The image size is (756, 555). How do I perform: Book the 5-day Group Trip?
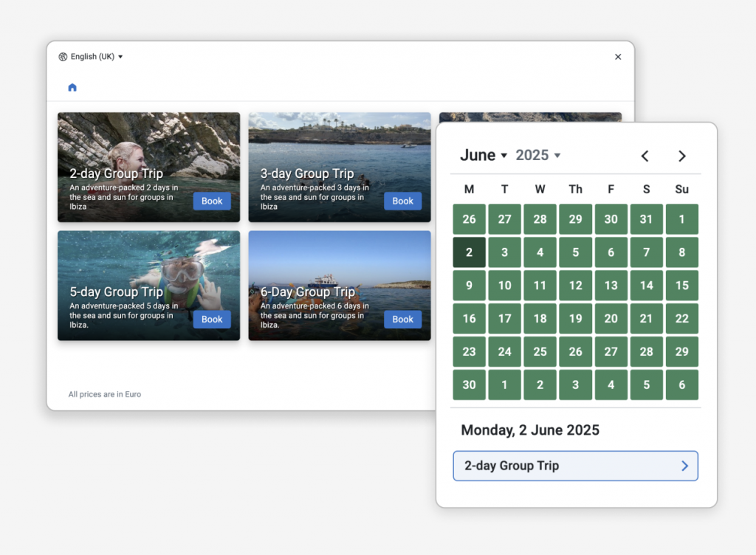click(212, 320)
